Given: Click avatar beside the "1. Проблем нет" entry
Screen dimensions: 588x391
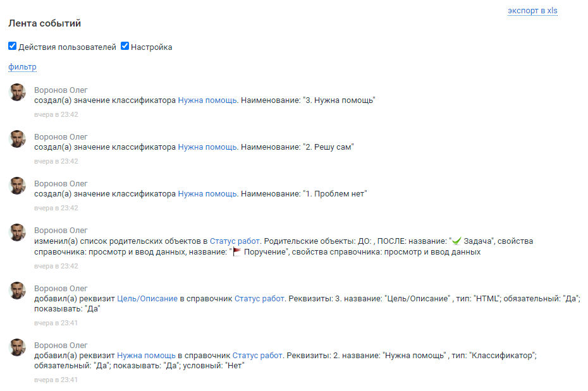Looking at the screenshot, I should coord(17,186).
